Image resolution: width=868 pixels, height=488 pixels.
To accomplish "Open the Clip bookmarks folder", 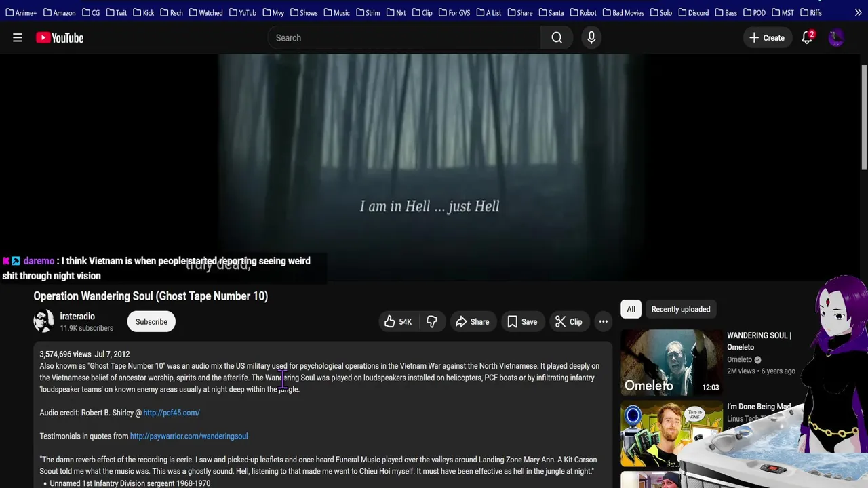I will [x=422, y=12].
